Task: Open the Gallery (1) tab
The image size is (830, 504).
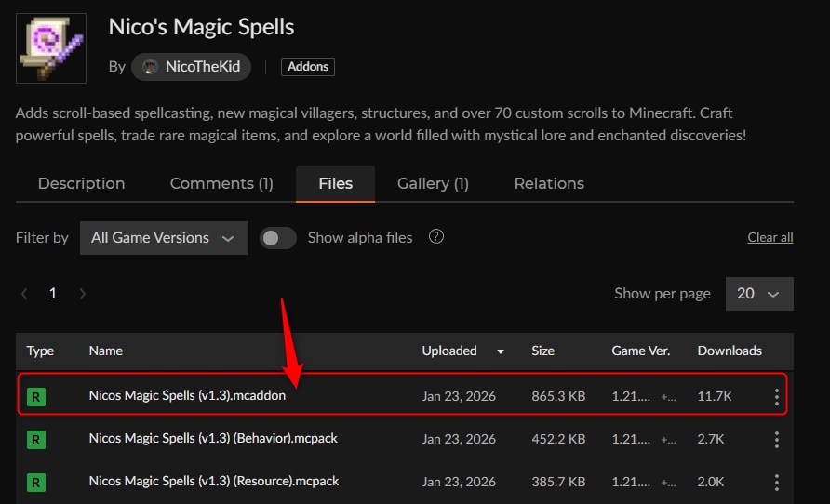Action: (x=433, y=183)
